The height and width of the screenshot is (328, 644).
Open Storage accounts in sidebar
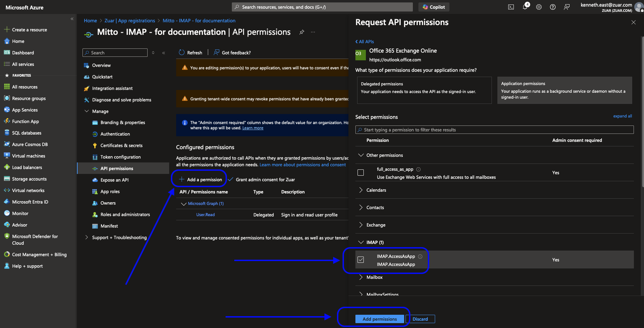click(29, 179)
